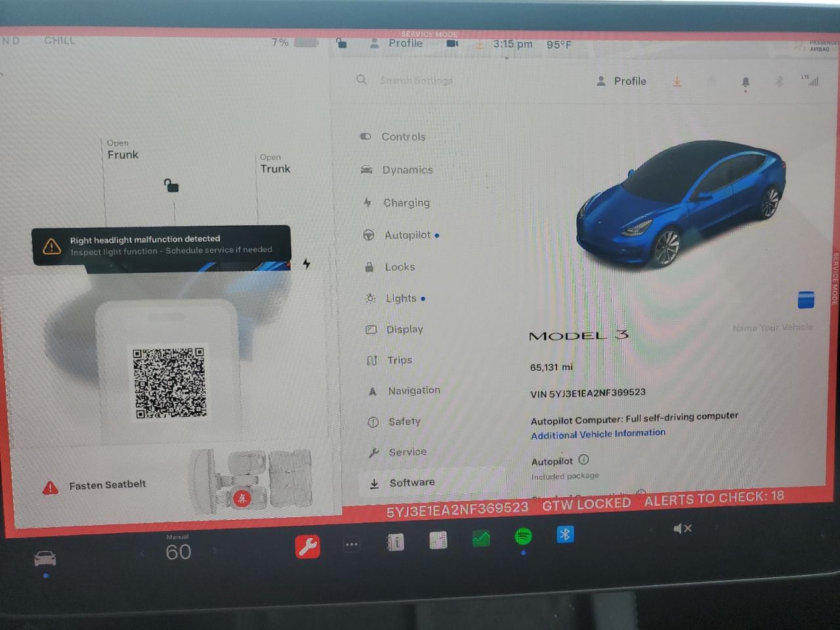Open the all-apps three-dots launcher
Viewport: 840px width, 630px height.
coord(352,544)
